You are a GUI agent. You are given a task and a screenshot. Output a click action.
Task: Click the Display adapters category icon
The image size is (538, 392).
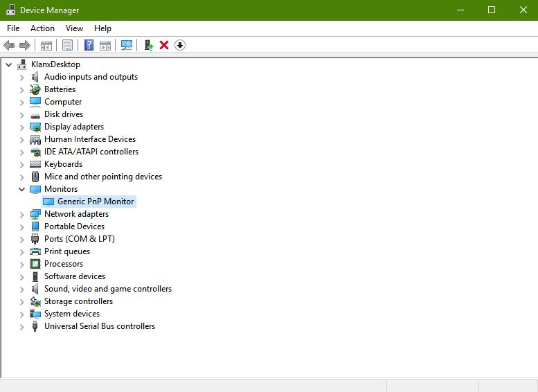(35, 127)
